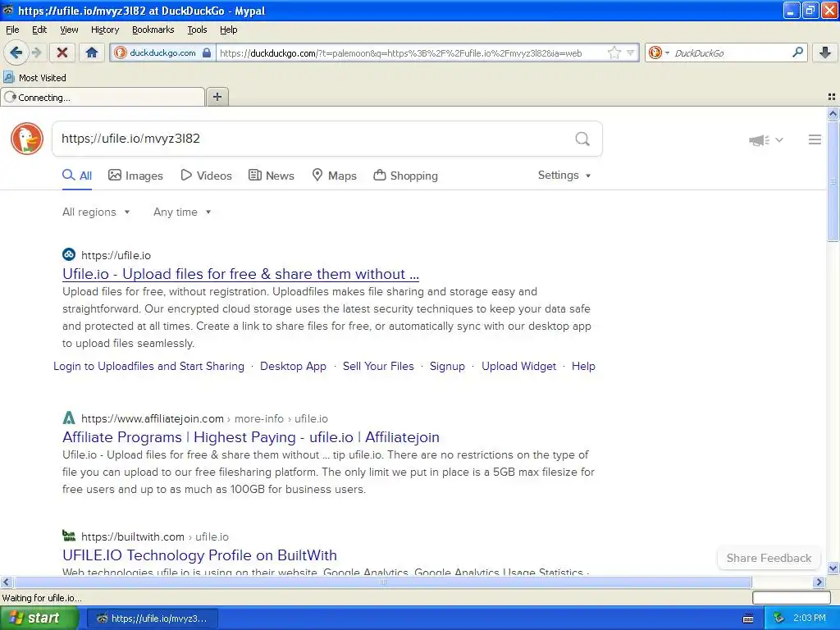This screenshot has width=840, height=630.
Task: Switch to the Maps tab
Action: pos(335,176)
